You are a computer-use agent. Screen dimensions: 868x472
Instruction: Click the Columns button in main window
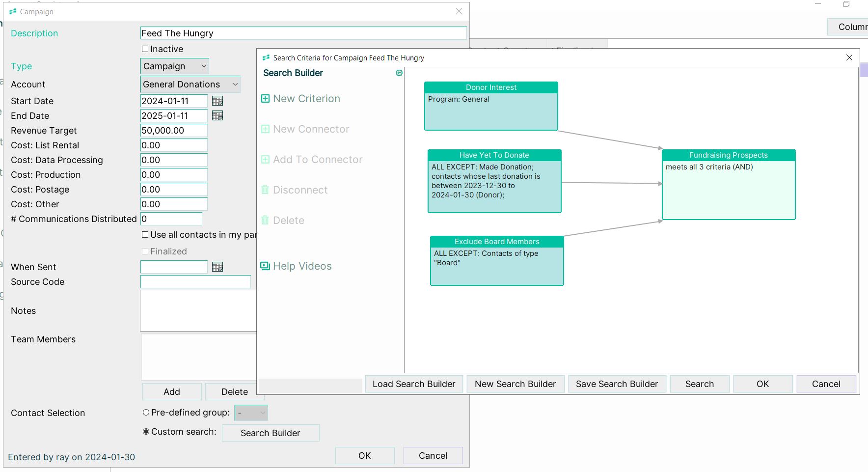(x=848, y=27)
